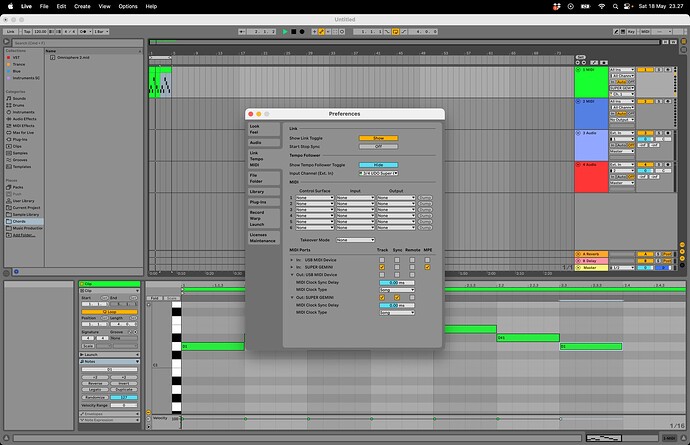Adjust USB MIDI Device Clock Sync Delay slider
Image resolution: width=690 pixels, height=445 pixels.
[396, 283]
